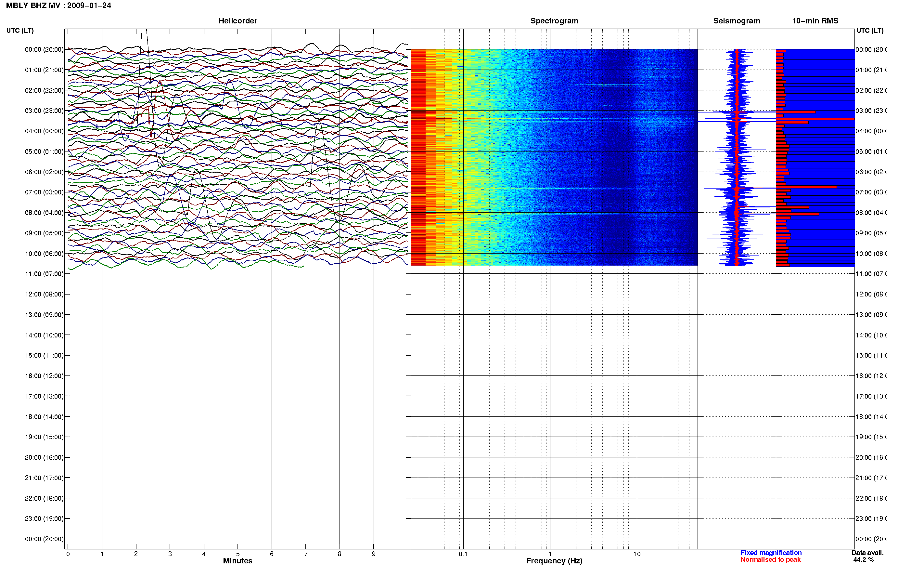Click the left '07:00 (03:00)' time label
Viewport: 924px width, 578px height.
point(44,192)
